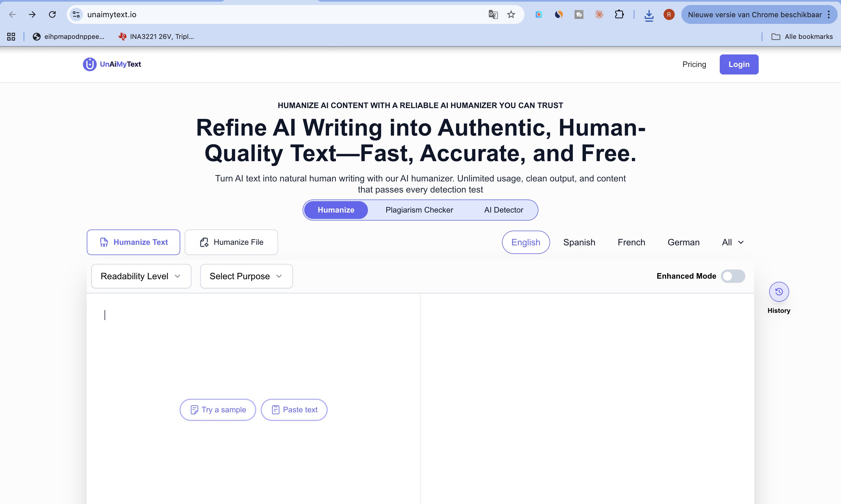Select Spanish language option

click(579, 242)
